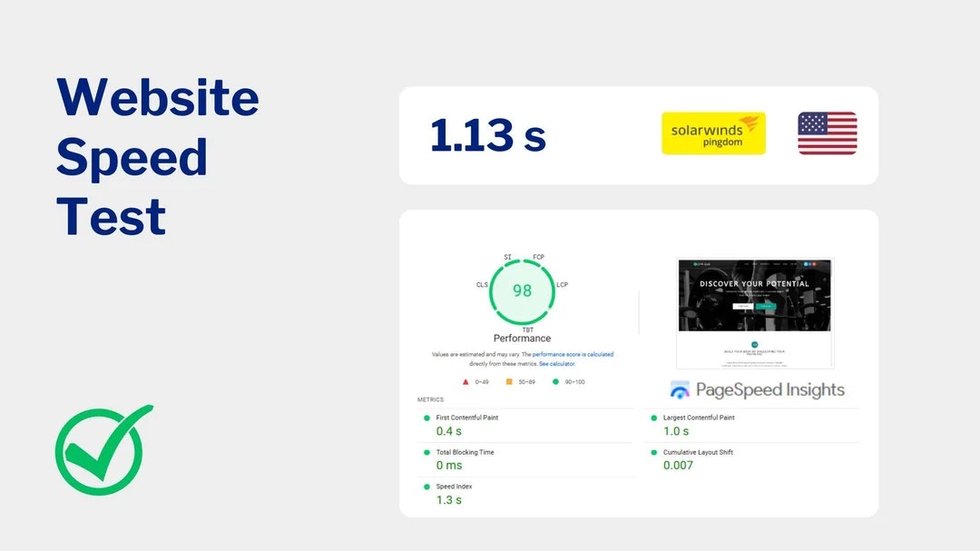Click the red triangle 0–49 legend icon
The image size is (980, 551).
tap(465, 381)
